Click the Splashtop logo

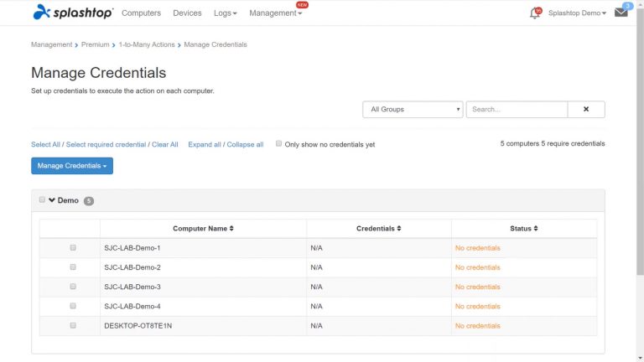point(73,13)
